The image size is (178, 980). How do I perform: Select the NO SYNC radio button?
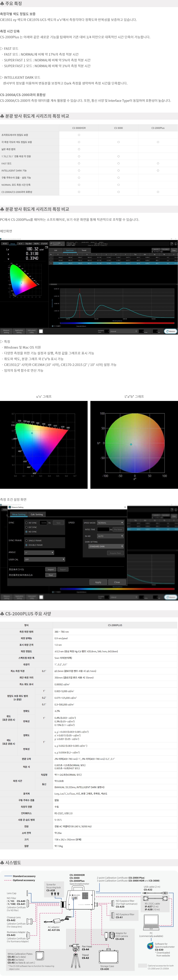[x=27, y=532]
